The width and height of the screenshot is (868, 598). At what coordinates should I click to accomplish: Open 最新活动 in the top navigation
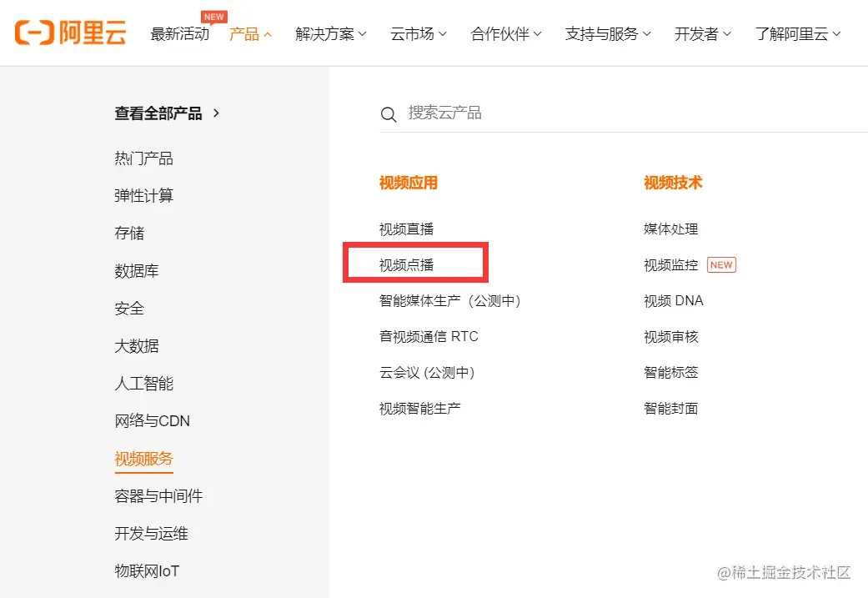pyautogui.click(x=180, y=34)
